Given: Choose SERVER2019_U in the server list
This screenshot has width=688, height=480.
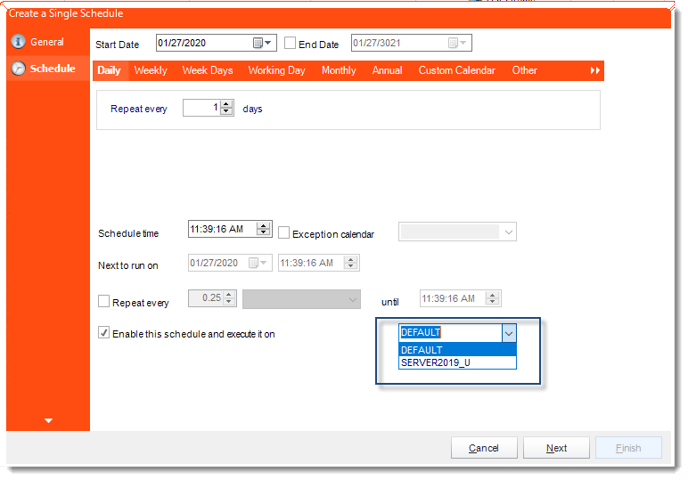Looking at the screenshot, I should click(457, 362).
